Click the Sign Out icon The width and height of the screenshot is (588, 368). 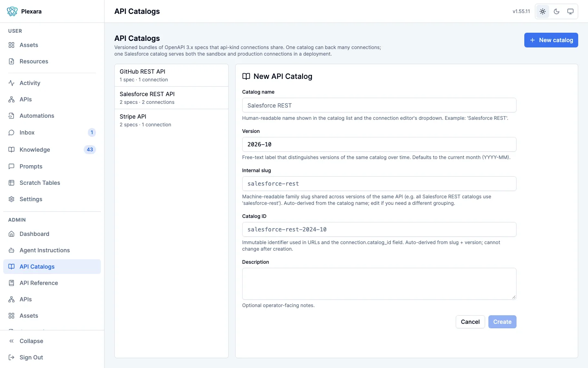(x=11, y=357)
